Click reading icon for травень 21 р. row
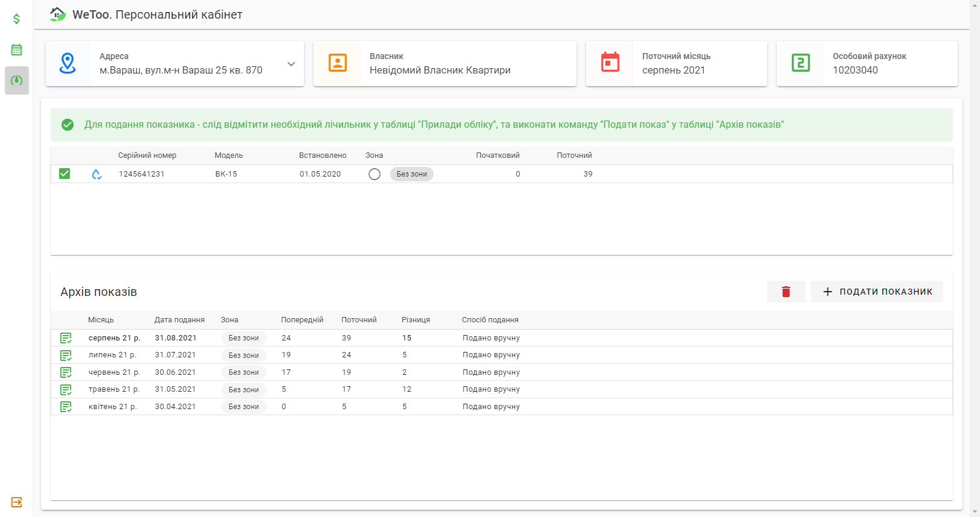The height and width of the screenshot is (517, 980). (66, 390)
